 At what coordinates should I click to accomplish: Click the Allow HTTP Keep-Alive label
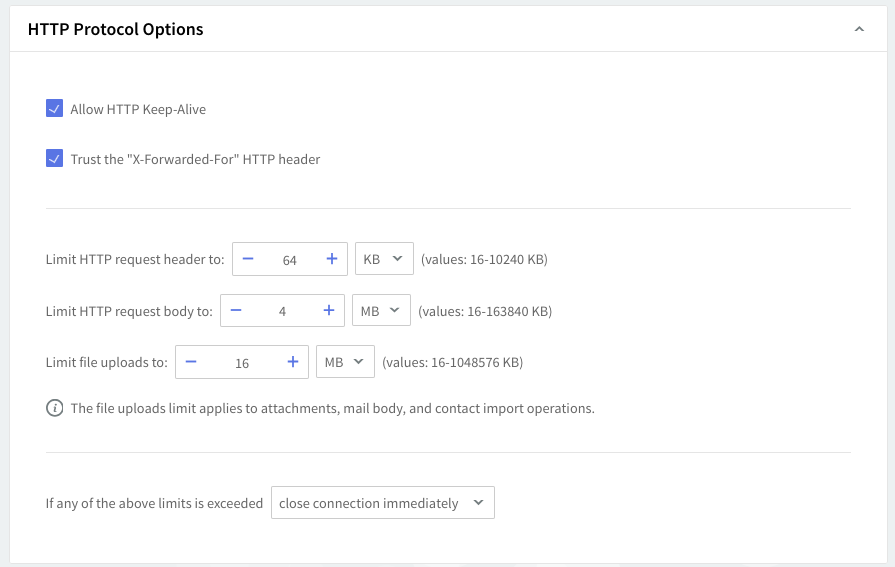[138, 109]
